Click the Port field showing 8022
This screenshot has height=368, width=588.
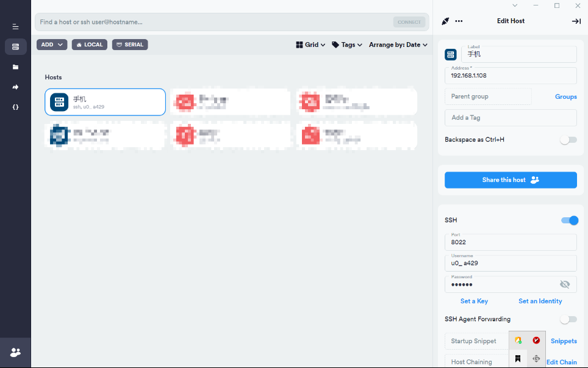511,242
